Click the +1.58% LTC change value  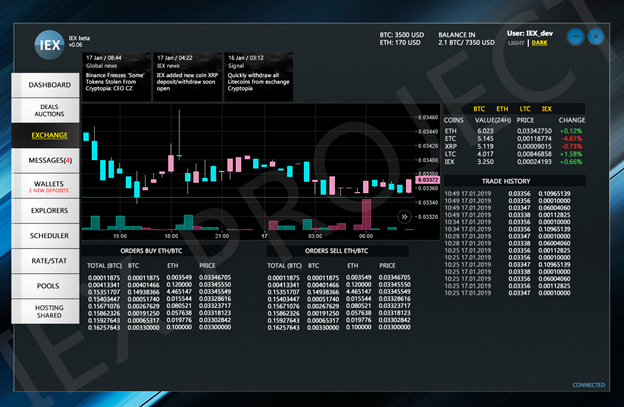pos(571,154)
